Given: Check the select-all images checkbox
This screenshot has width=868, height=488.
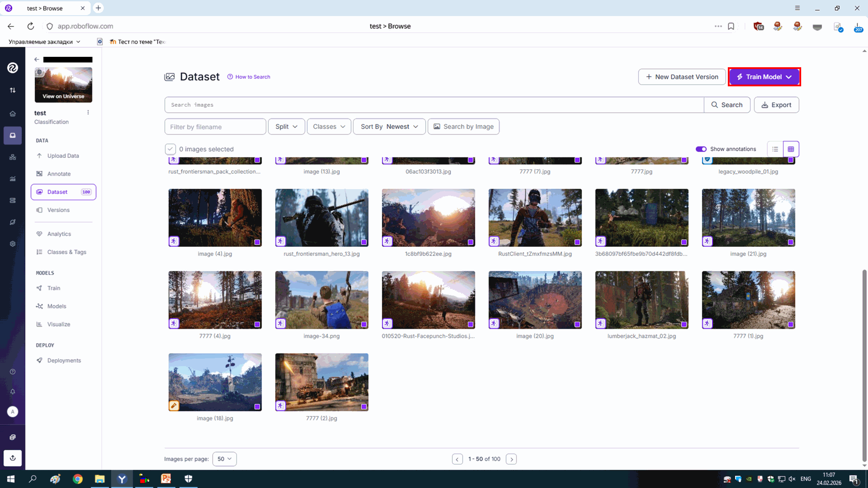Looking at the screenshot, I should click(170, 149).
